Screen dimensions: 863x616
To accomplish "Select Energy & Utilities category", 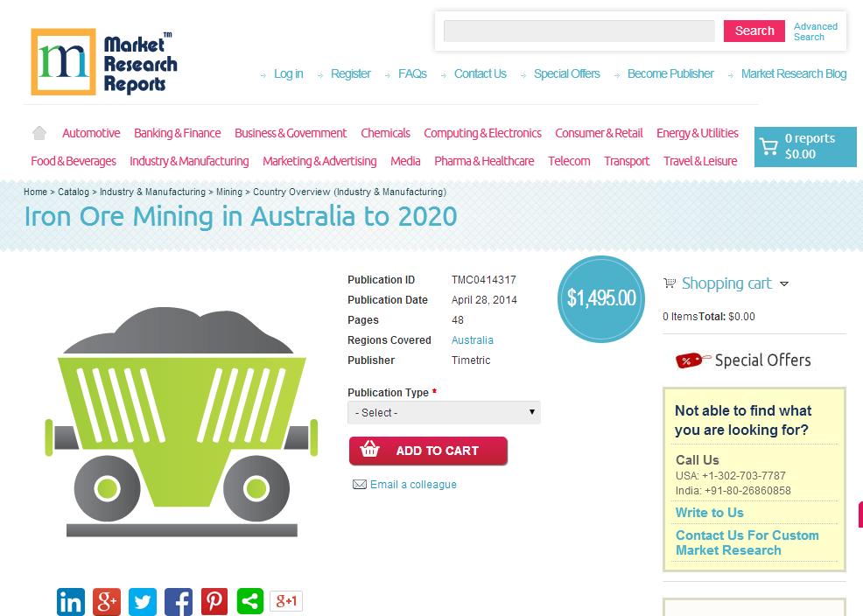I will [x=698, y=133].
